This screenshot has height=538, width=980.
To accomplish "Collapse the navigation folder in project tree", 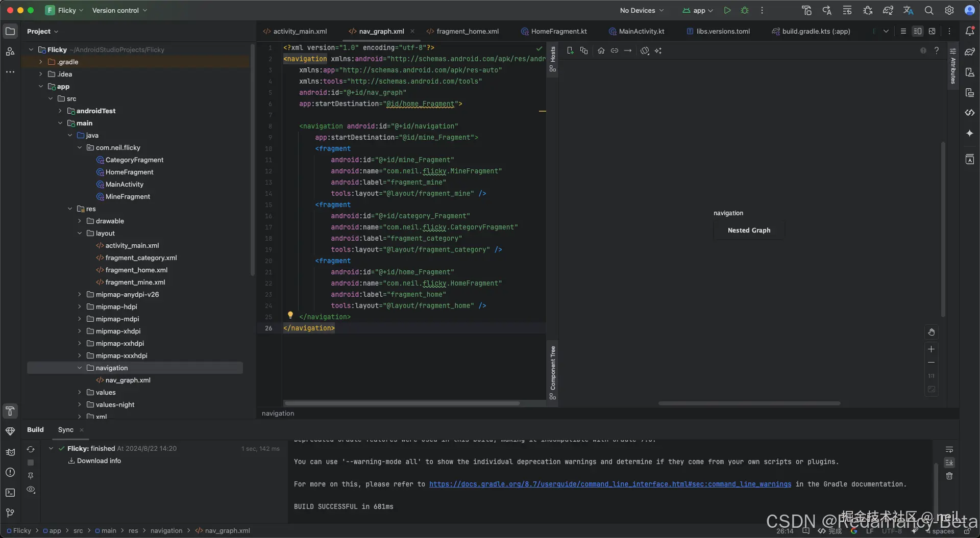I will [80, 368].
